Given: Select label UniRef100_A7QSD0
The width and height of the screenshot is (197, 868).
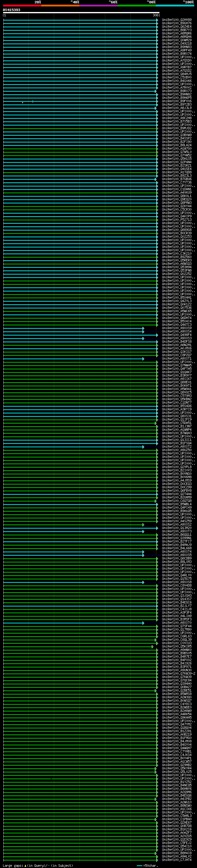Looking at the screenshot, I should point(177,61).
